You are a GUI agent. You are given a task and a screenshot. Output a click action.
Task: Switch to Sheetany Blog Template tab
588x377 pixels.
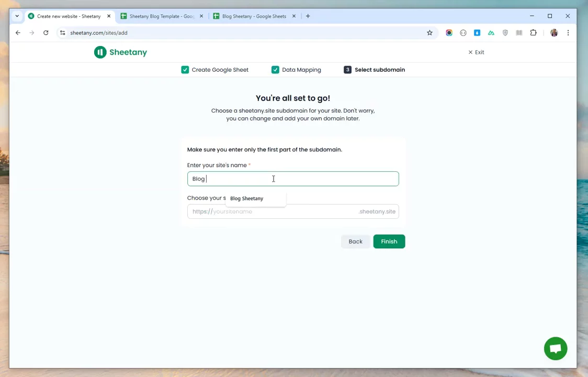coord(161,16)
